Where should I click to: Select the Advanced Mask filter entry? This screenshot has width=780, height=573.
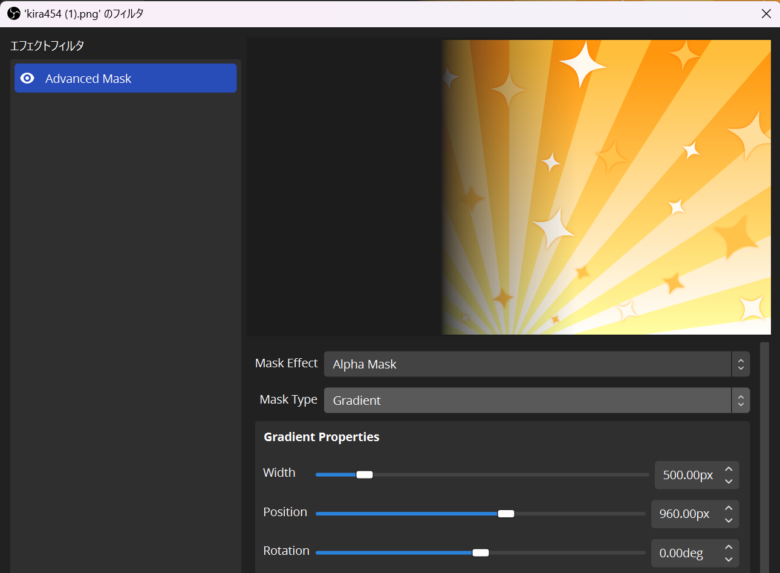coord(125,78)
